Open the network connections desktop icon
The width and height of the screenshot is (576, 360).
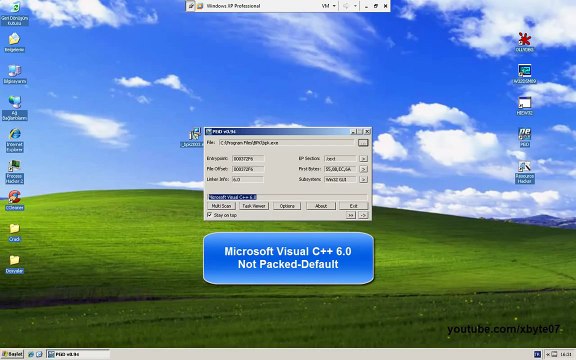pyautogui.click(x=15, y=108)
